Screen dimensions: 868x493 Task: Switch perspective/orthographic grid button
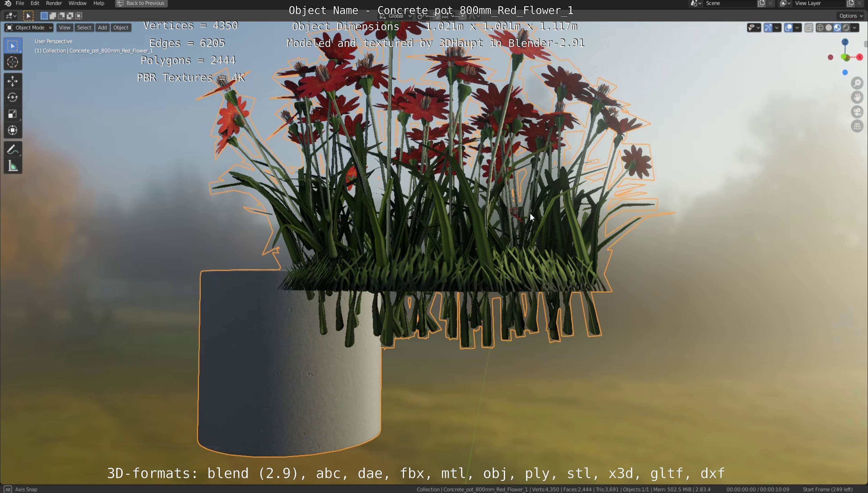[857, 126]
